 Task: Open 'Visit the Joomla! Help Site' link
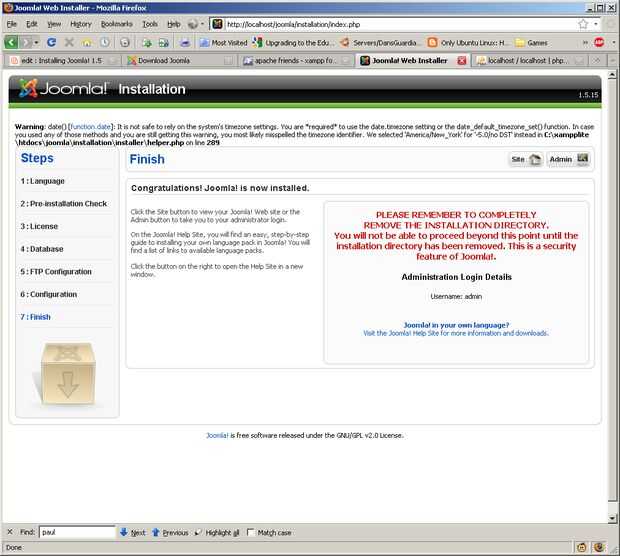(x=456, y=333)
